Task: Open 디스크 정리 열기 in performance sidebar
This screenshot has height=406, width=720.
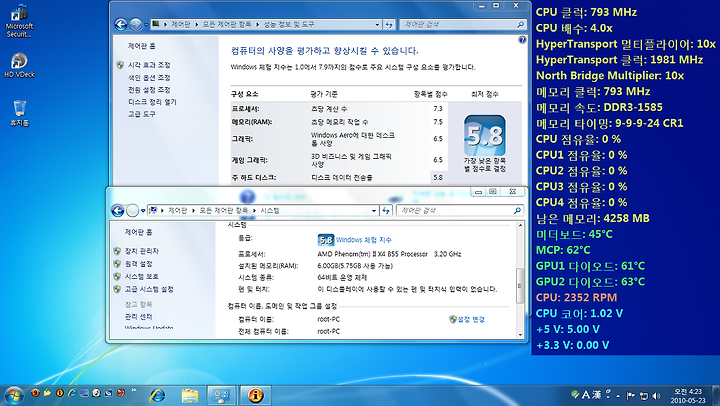Action: [152, 102]
